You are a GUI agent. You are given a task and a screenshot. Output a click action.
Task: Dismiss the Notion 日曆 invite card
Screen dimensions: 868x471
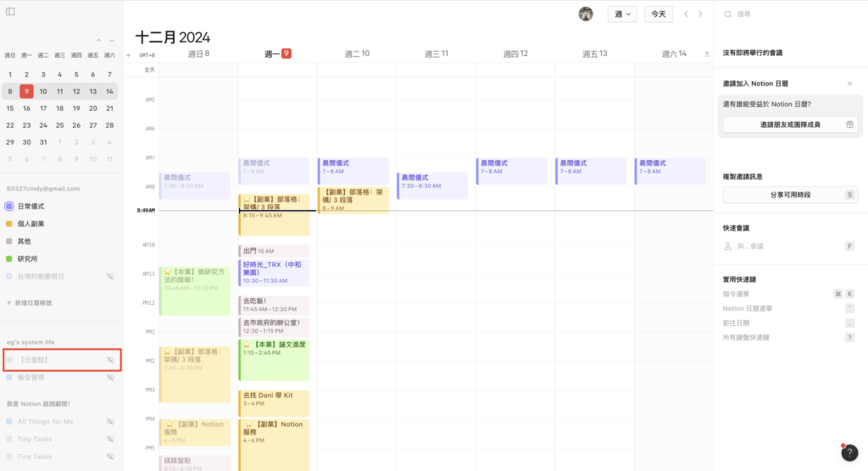[x=849, y=83]
